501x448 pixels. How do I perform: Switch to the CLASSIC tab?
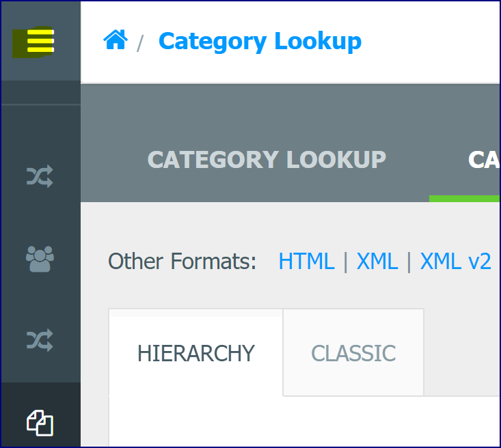coord(353,352)
